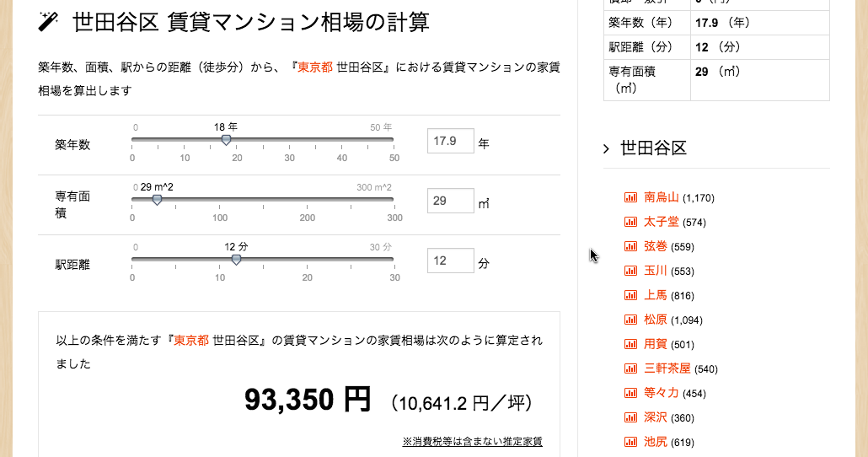The width and height of the screenshot is (868, 457).
Task: Click the chart icon beside 三軒茶屋
Action: (630, 368)
